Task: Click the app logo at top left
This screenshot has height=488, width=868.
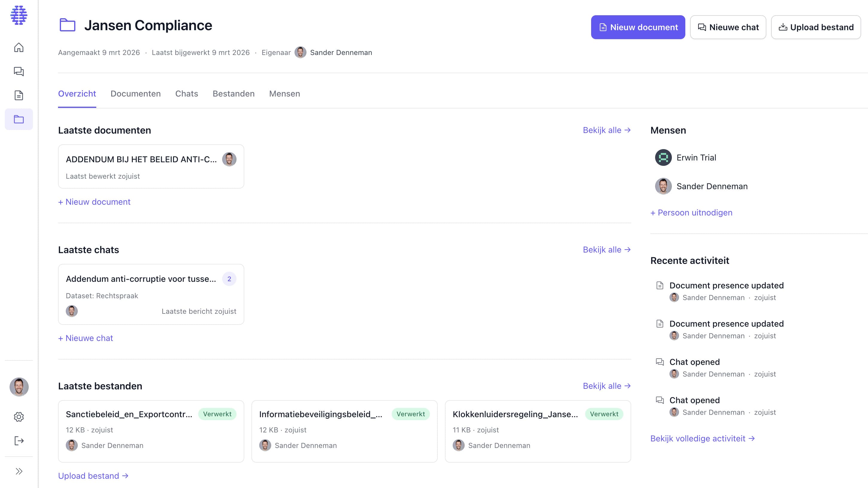Action: 19,15
